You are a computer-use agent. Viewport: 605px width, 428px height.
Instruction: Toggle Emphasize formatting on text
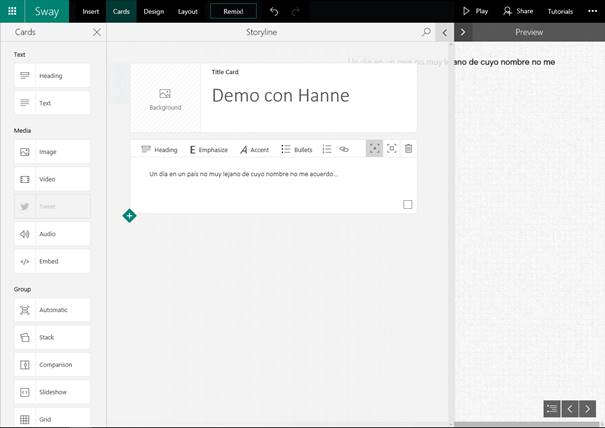[x=208, y=149]
